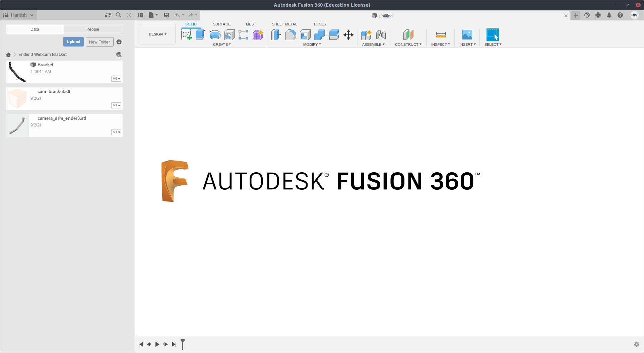Select the Shell tool
Screen dimensions: 644x353
[x=305, y=35]
